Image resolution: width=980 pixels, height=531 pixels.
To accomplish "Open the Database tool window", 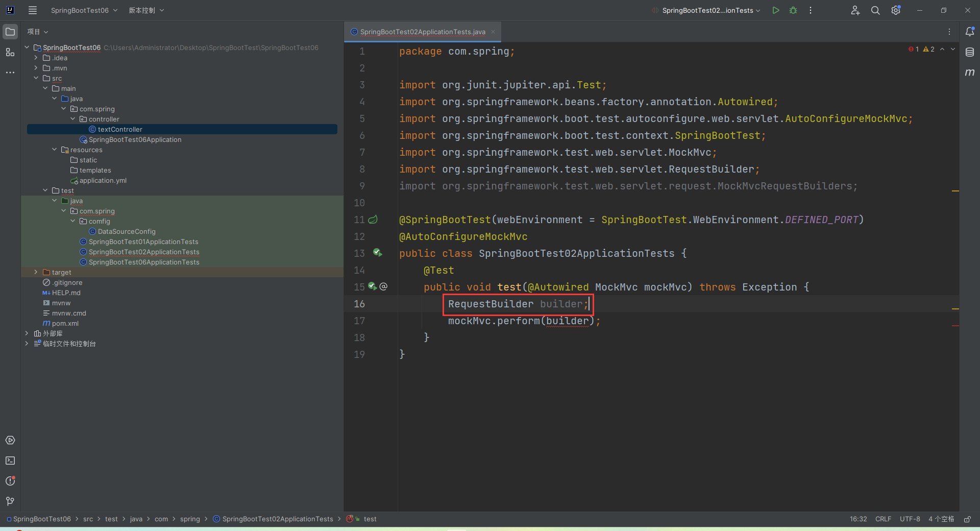I will (970, 52).
